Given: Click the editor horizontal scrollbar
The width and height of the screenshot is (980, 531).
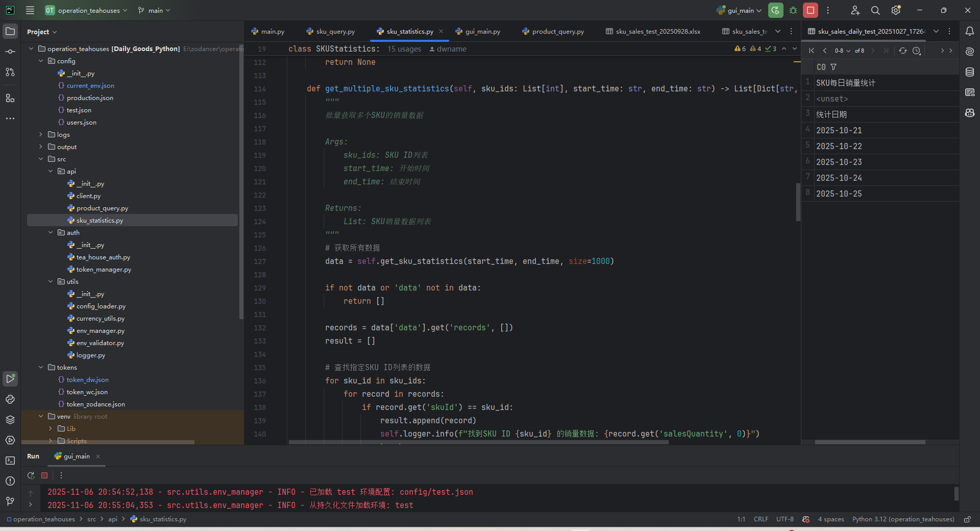Looking at the screenshot, I should pyautogui.click(x=478, y=442).
